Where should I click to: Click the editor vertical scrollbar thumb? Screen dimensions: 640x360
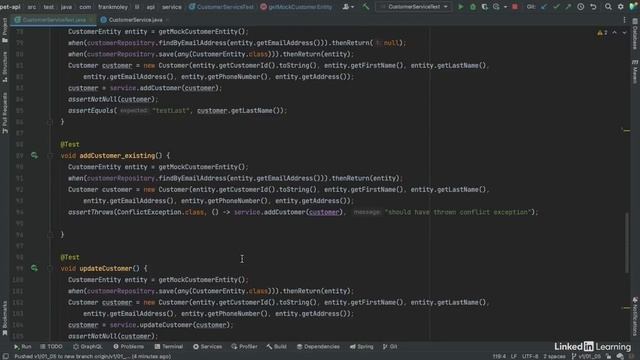627,243
